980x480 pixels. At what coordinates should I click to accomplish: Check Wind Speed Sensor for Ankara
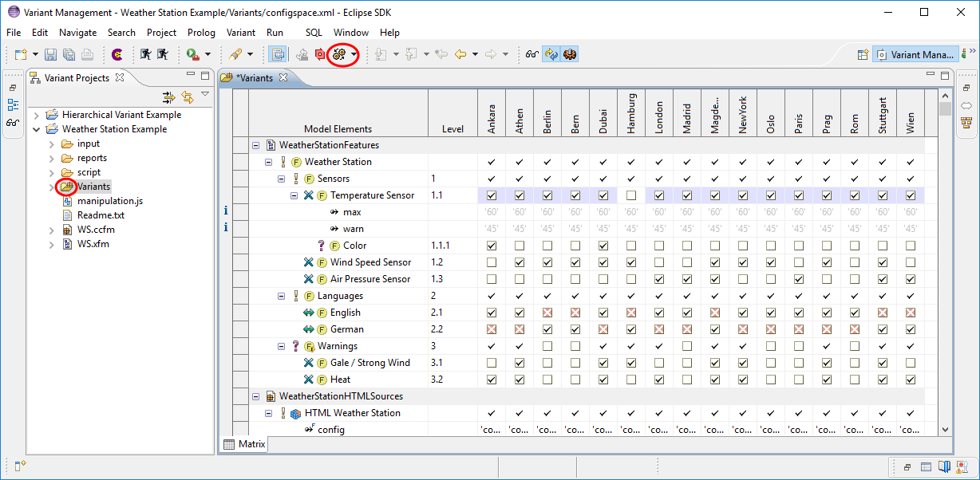(x=491, y=262)
